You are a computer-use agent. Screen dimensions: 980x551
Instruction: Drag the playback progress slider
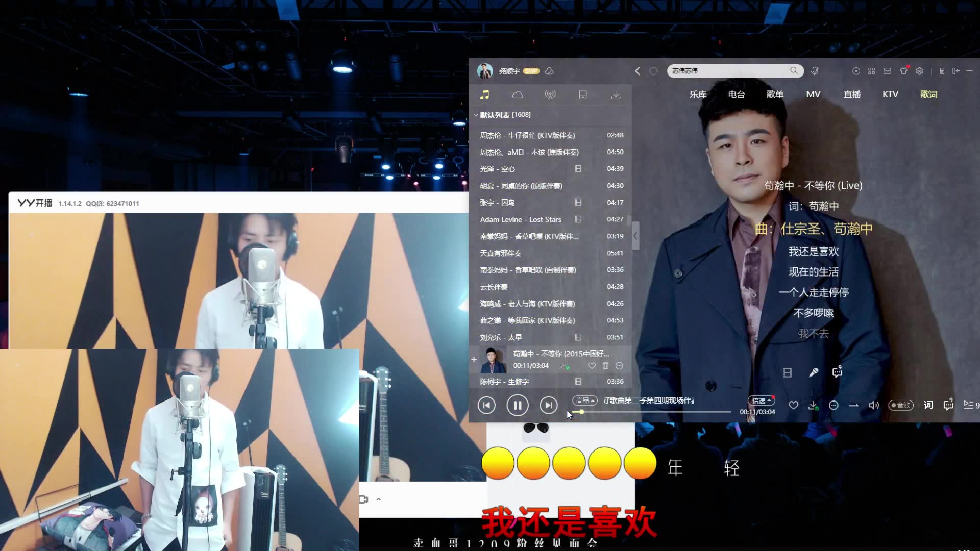pyautogui.click(x=580, y=411)
